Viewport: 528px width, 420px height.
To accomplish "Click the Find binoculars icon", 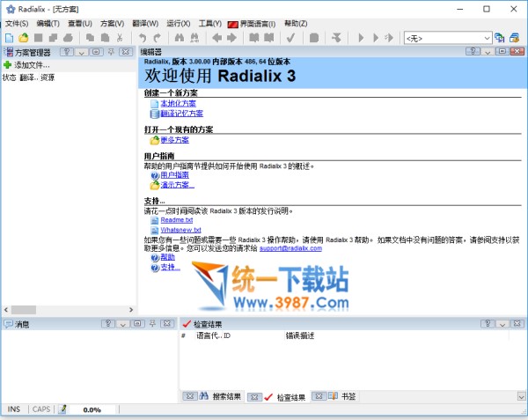I will point(180,38).
